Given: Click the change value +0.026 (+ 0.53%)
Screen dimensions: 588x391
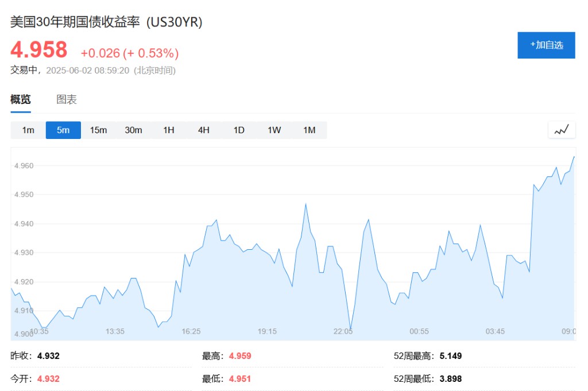Looking at the screenshot, I should click(130, 53).
